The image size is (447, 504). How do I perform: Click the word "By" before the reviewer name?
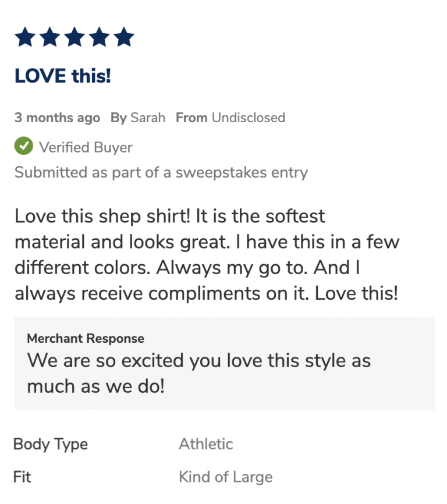pos(119,118)
